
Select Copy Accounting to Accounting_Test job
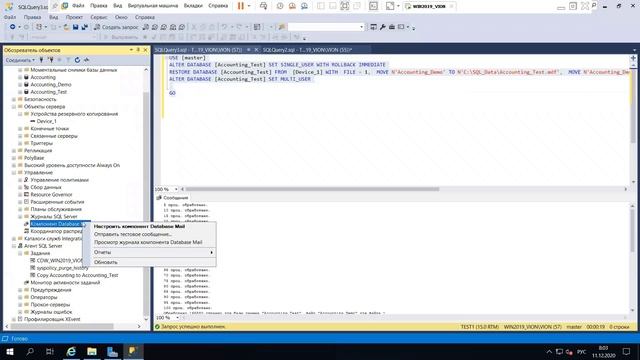(77, 275)
